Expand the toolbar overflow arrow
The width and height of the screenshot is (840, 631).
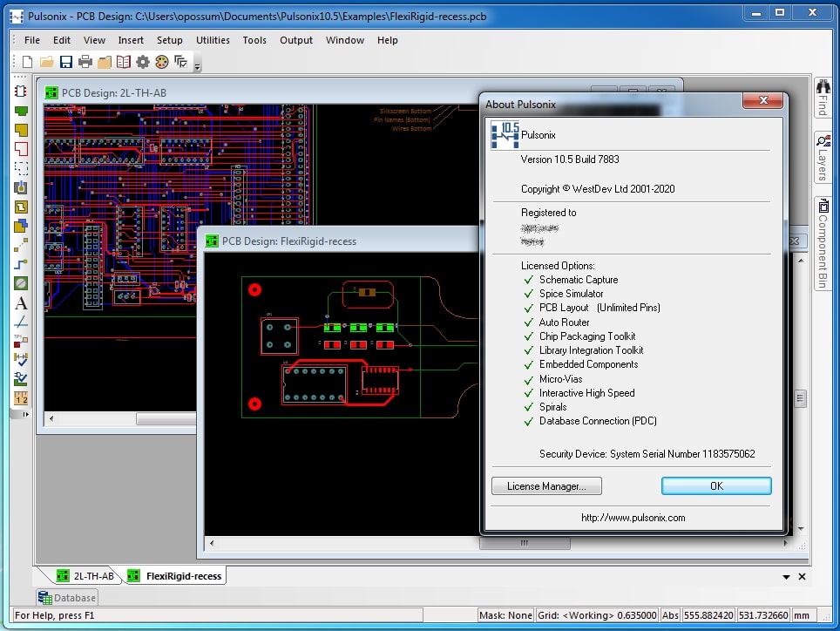coord(198,66)
